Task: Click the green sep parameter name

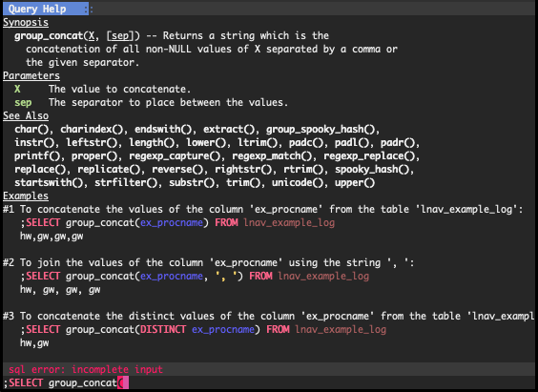Action: 23,103
